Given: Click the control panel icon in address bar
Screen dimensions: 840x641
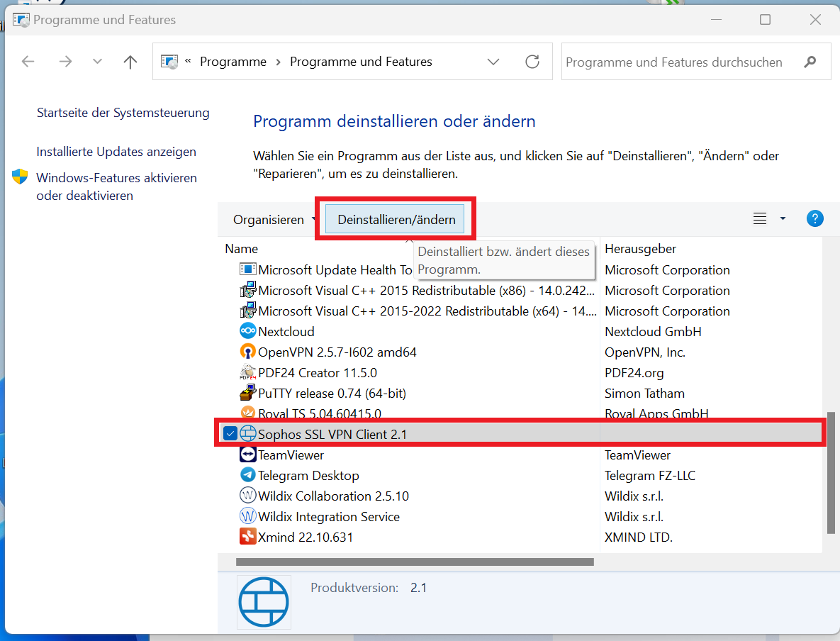Looking at the screenshot, I should (x=169, y=62).
